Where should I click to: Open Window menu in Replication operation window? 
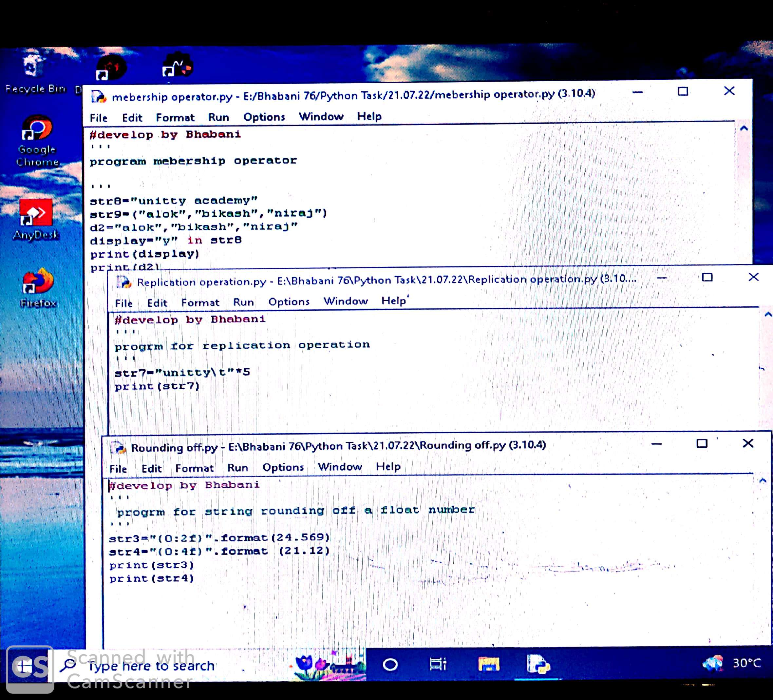coord(345,301)
